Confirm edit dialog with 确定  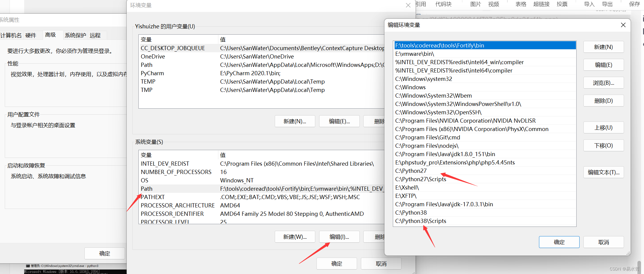[x=559, y=242]
